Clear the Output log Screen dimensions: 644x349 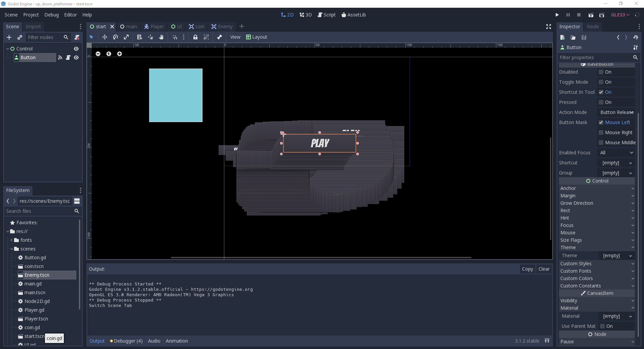(544, 269)
